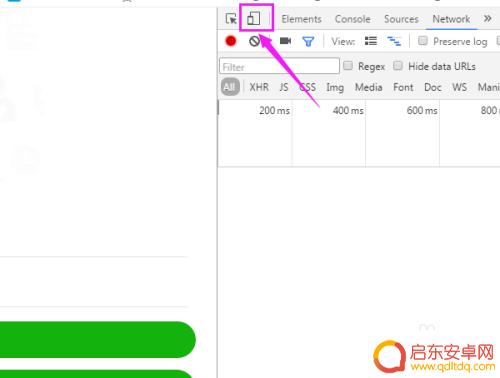The height and width of the screenshot is (378, 500).
Task: Stop recording network log with red button
Action: (x=231, y=41)
